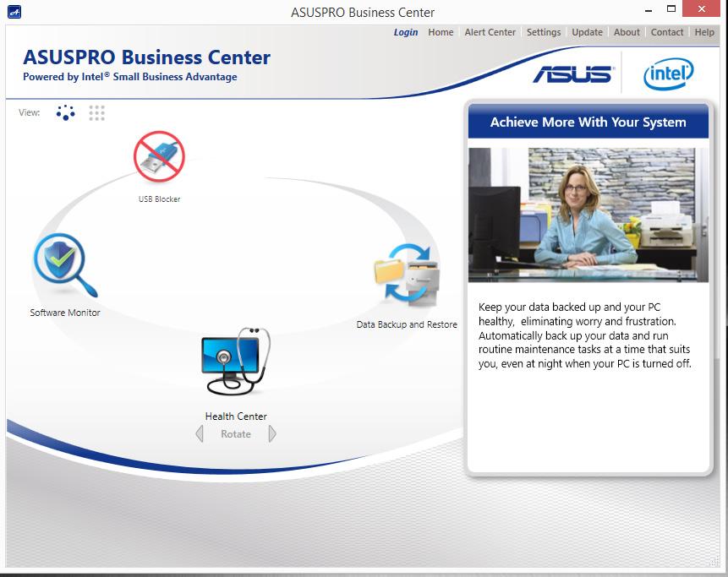Click the office woman promotional photo
728x577 pixels.
click(x=588, y=215)
